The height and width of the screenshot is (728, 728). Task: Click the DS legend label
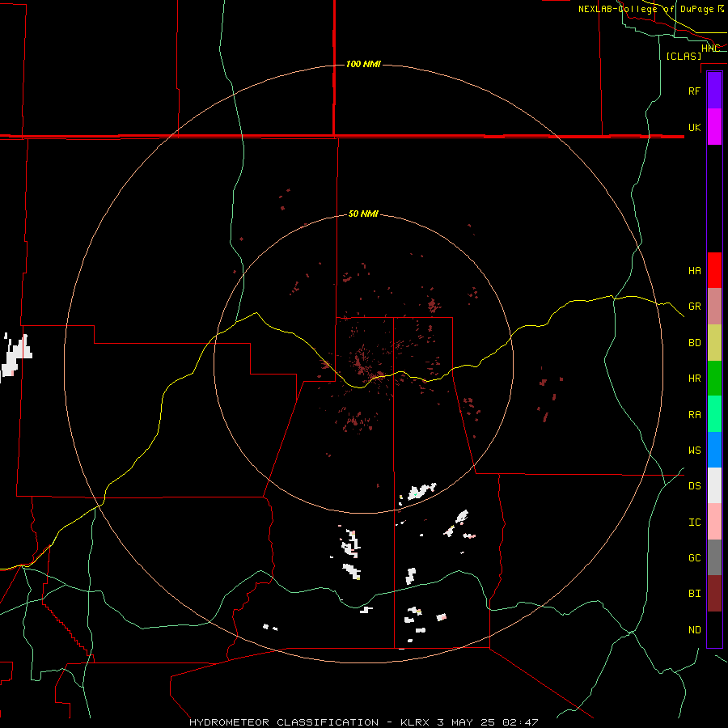point(694,486)
